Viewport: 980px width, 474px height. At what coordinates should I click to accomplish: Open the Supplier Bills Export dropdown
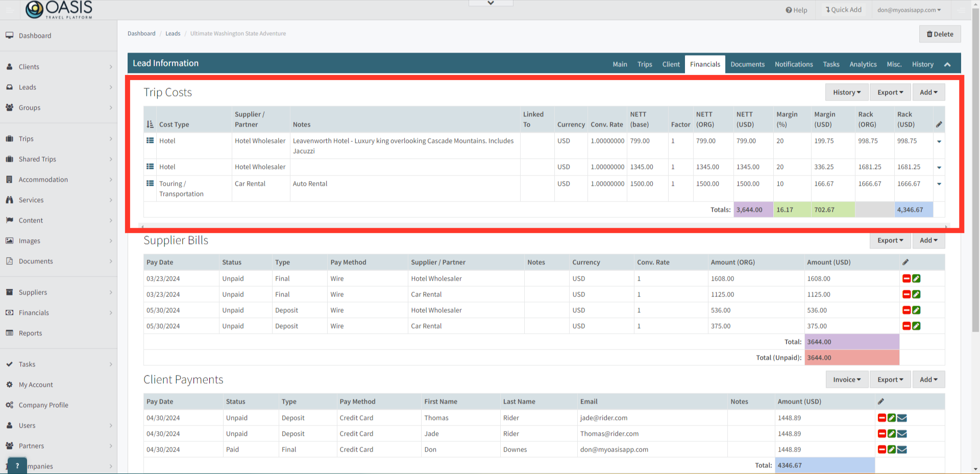click(x=890, y=240)
